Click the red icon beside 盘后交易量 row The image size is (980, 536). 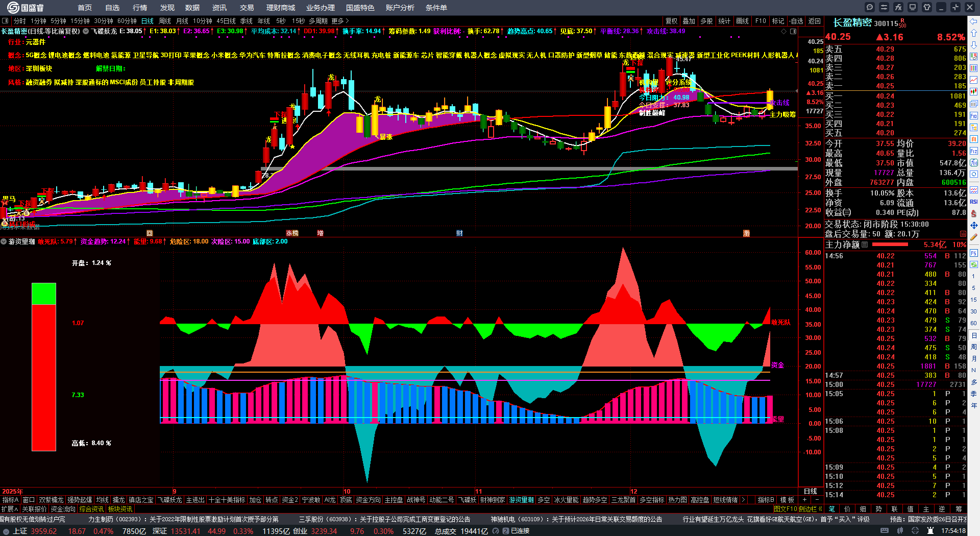pos(963,234)
